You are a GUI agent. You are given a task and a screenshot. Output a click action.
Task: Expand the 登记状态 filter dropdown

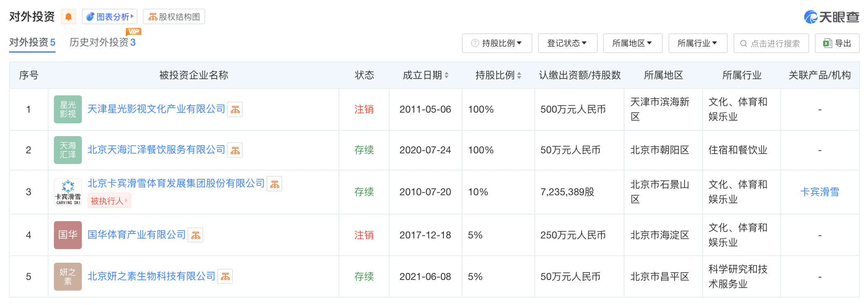568,43
